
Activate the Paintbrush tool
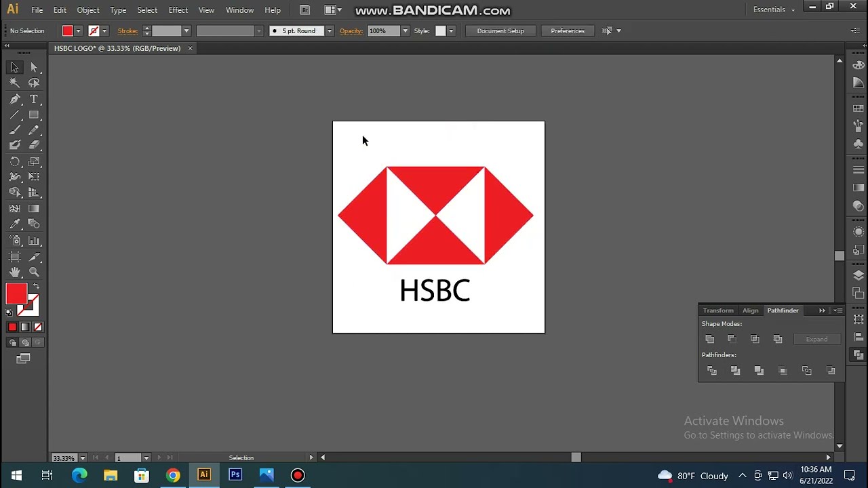[15, 130]
